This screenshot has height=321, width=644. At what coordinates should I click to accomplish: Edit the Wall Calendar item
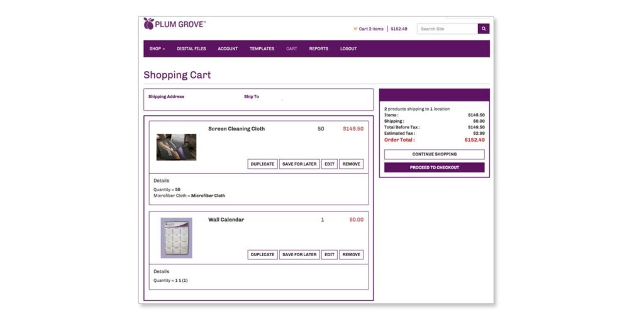pos(330,255)
